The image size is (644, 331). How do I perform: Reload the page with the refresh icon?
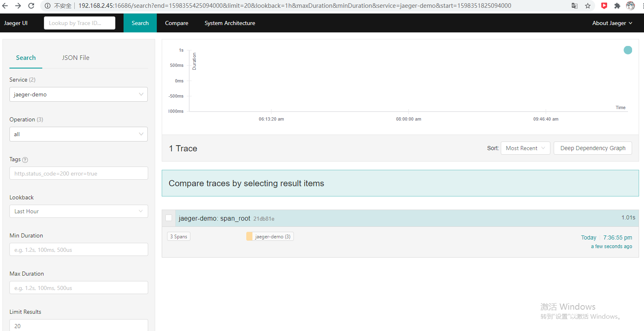[31, 6]
